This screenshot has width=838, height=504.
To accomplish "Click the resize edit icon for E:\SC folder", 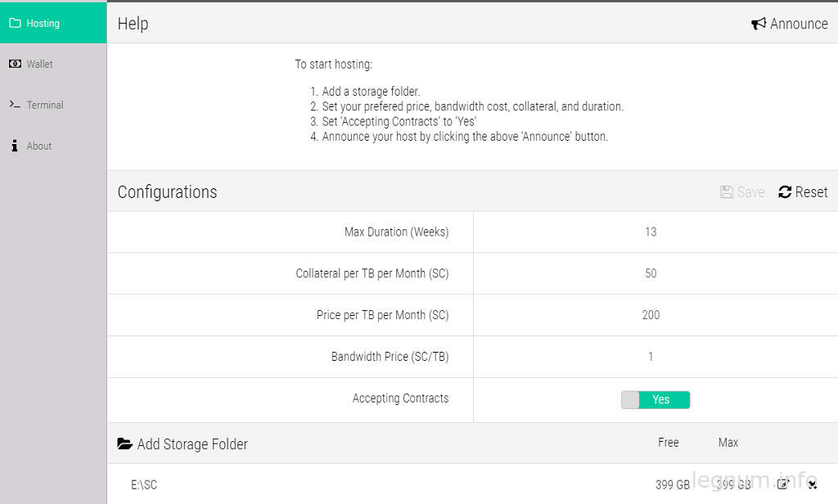I will pos(783,484).
